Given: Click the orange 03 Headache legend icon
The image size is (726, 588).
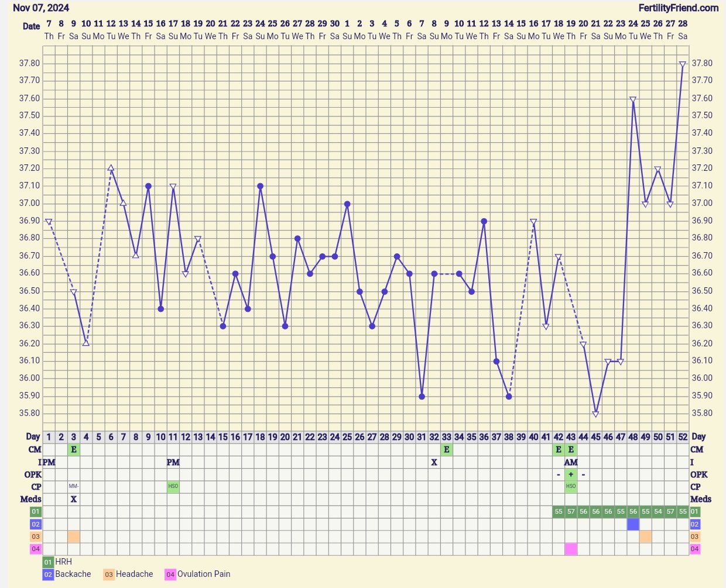Looking at the screenshot, I should coord(109,575).
